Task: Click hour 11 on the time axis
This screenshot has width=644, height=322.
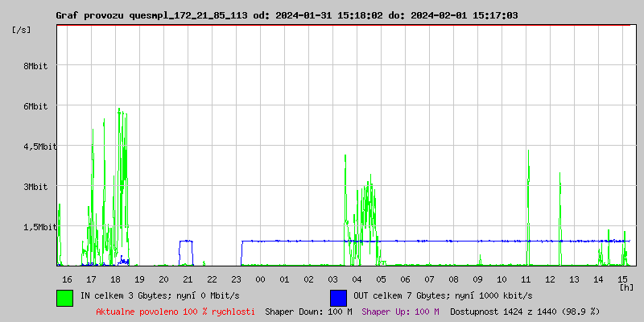Action: click(526, 279)
